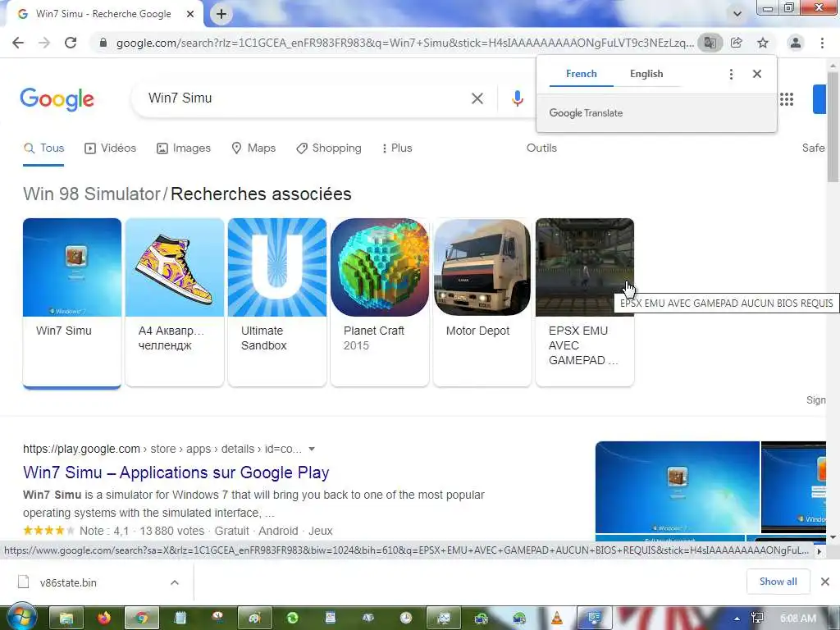
Task: Expand v86state.bin download options chevron
Action: point(175,582)
